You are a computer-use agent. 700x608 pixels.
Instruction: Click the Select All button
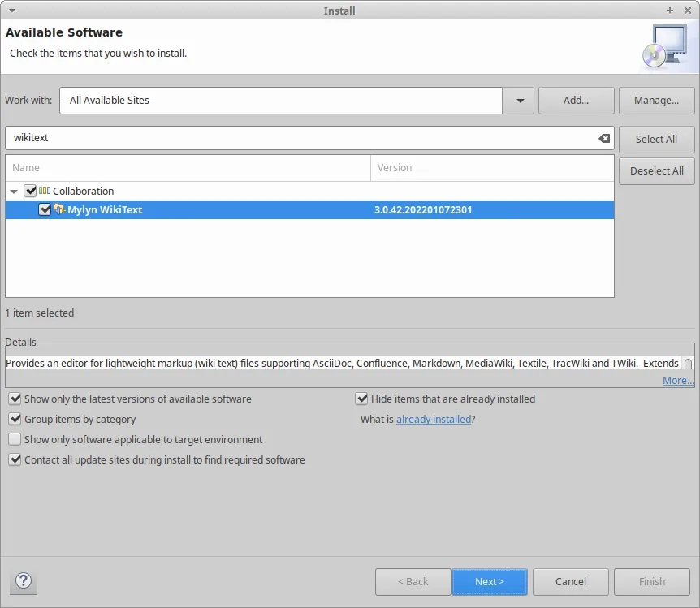(x=656, y=140)
